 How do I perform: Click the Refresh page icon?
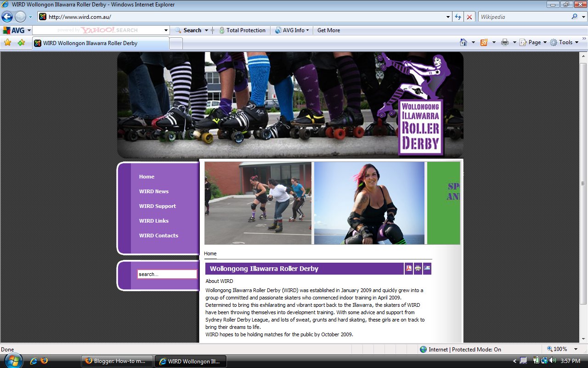tap(458, 17)
